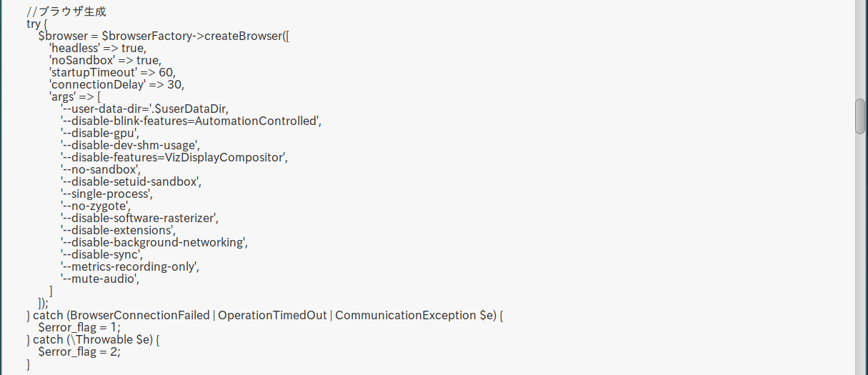868x375 pixels.
Task: Click the '--single-process' argument
Action: (107, 194)
